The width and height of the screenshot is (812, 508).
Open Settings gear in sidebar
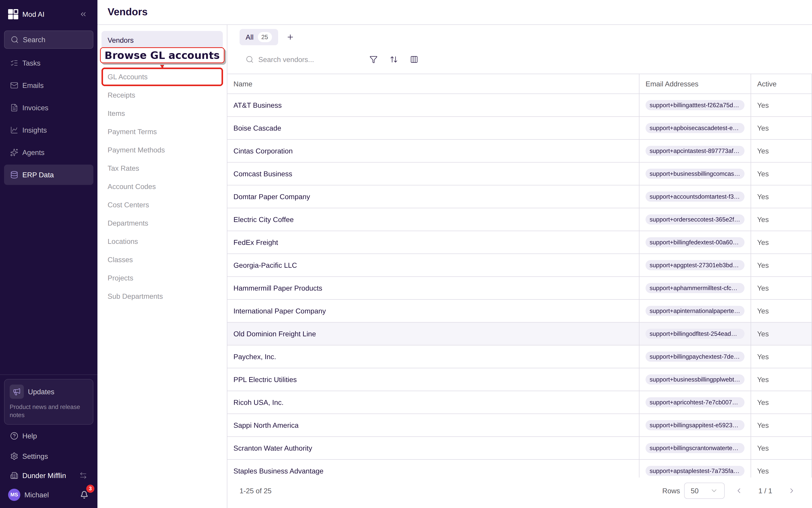coord(49,456)
